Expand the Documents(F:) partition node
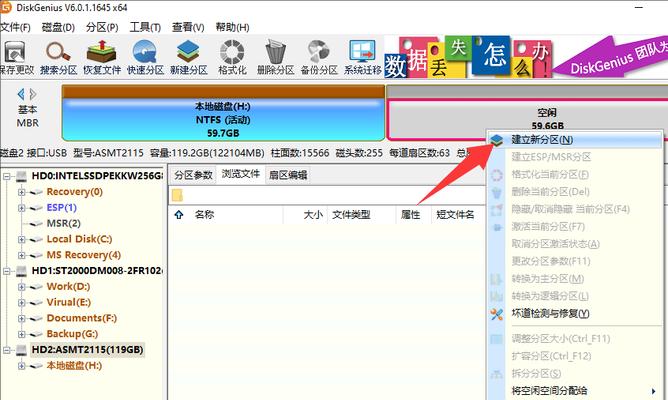668x400 pixels. coord(21,318)
